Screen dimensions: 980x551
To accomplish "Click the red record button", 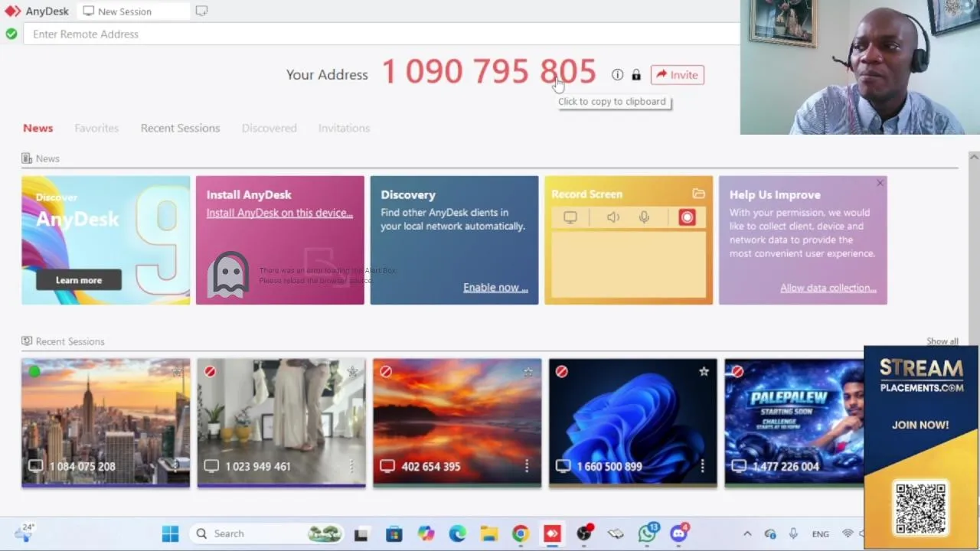I will (x=687, y=217).
